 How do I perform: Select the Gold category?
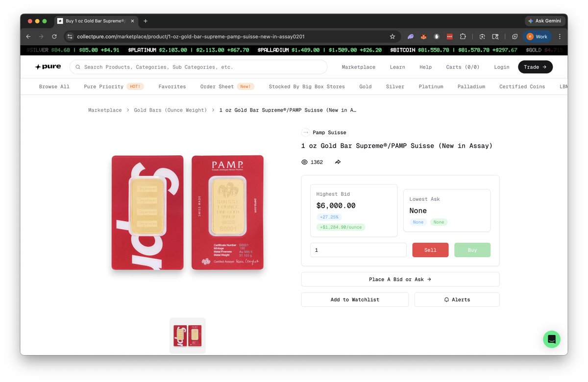tap(366, 87)
